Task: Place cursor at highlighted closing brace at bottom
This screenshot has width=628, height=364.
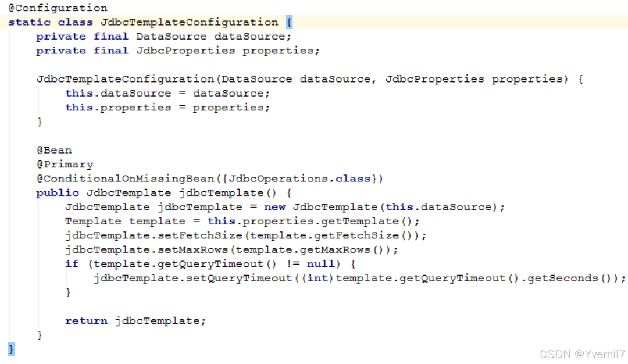Action: pos(11,349)
